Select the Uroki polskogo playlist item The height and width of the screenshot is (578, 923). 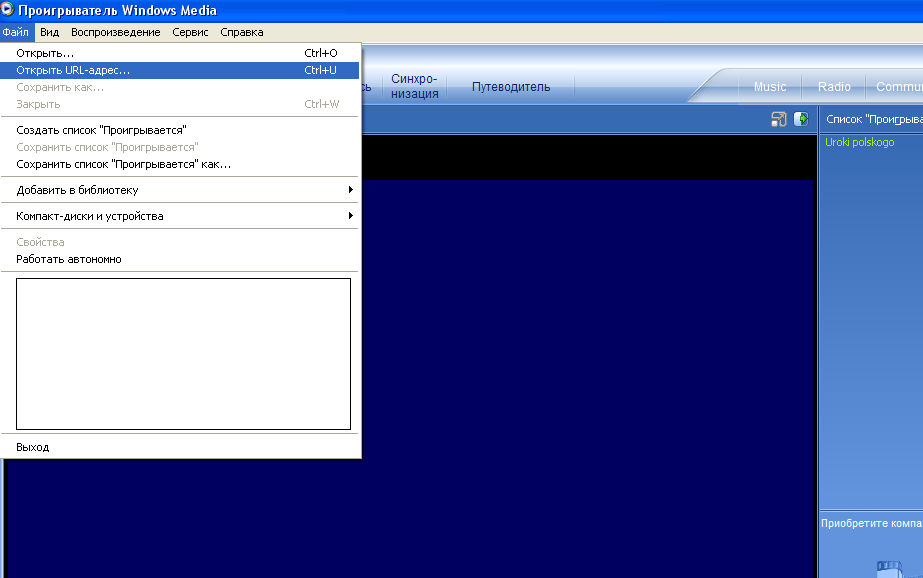pyautogui.click(x=859, y=142)
